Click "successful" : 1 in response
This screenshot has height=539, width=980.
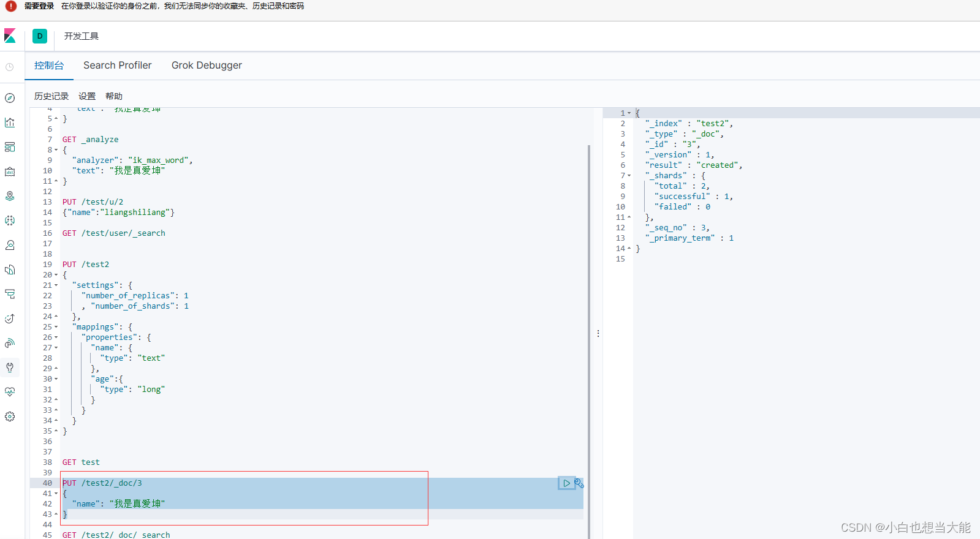pos(694,197)
